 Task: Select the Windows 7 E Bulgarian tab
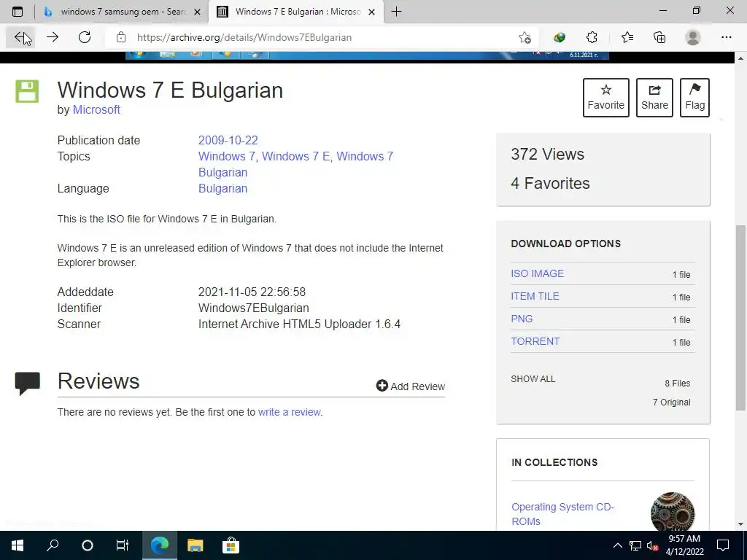295,12
